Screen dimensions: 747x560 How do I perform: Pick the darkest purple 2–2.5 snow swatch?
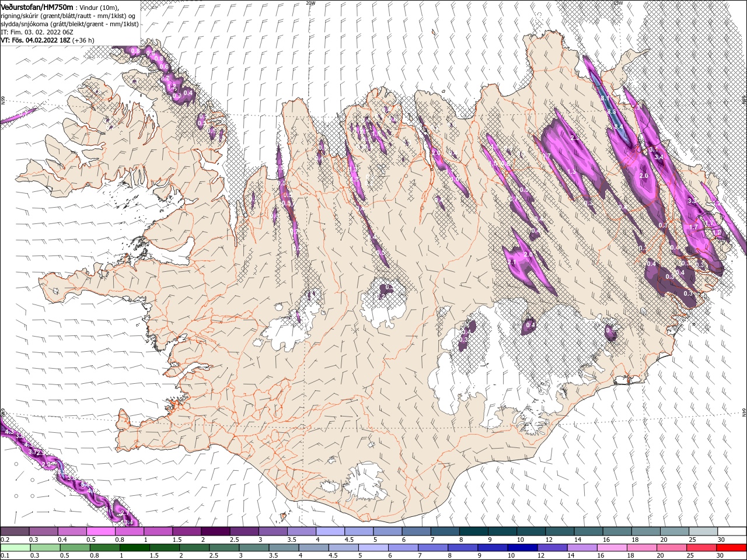coord(215,531)
